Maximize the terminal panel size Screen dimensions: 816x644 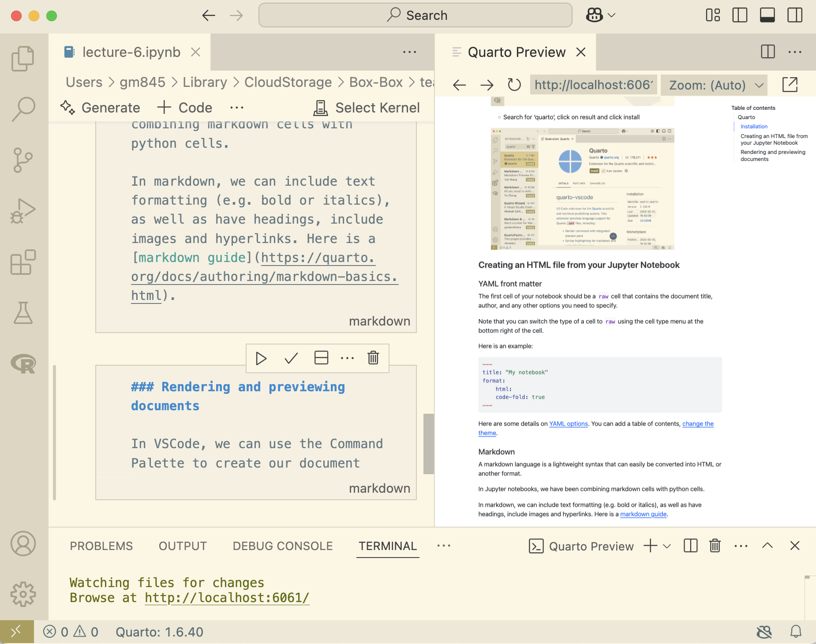point(767,546)
